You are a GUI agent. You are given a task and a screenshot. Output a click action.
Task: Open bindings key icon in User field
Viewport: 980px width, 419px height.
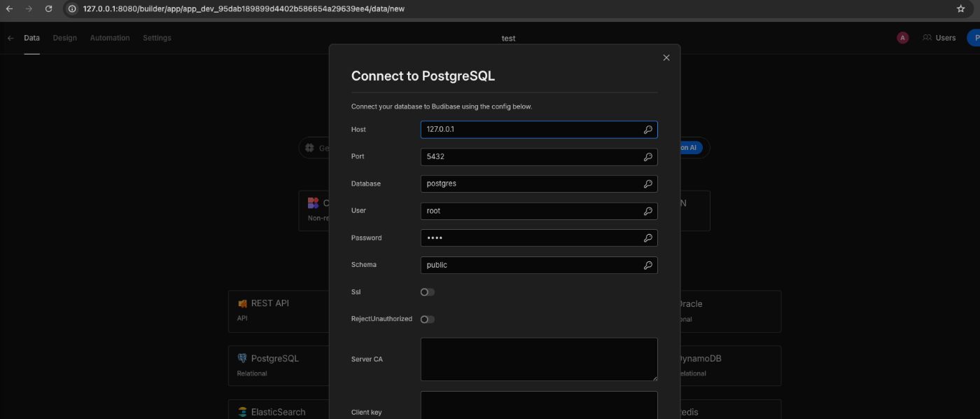pos(648,211)
